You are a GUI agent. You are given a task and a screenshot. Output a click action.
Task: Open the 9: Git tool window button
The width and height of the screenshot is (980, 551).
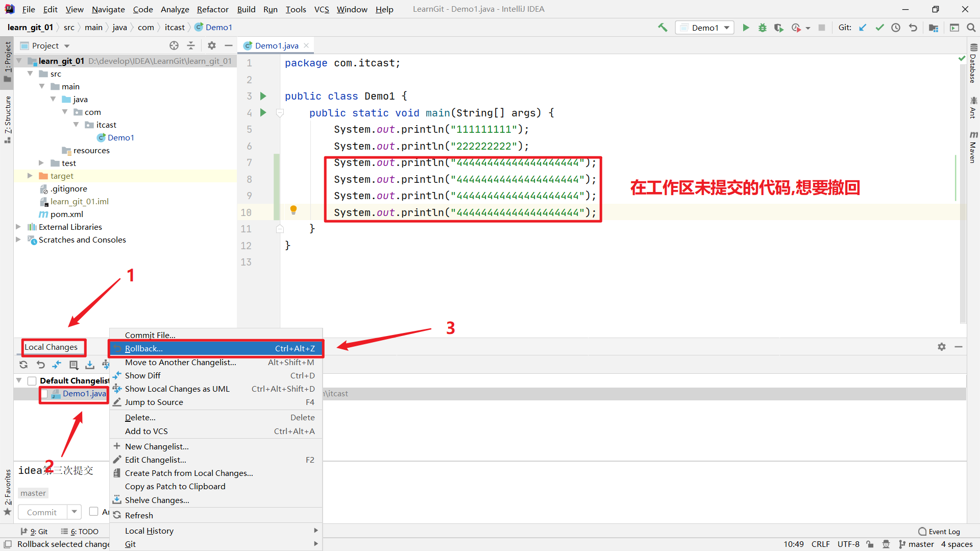click(x=34, y=532)
